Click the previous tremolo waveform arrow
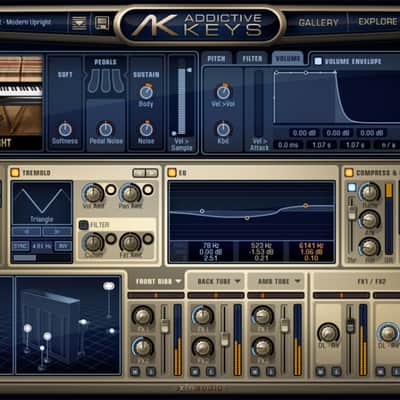 pos(27,231)
